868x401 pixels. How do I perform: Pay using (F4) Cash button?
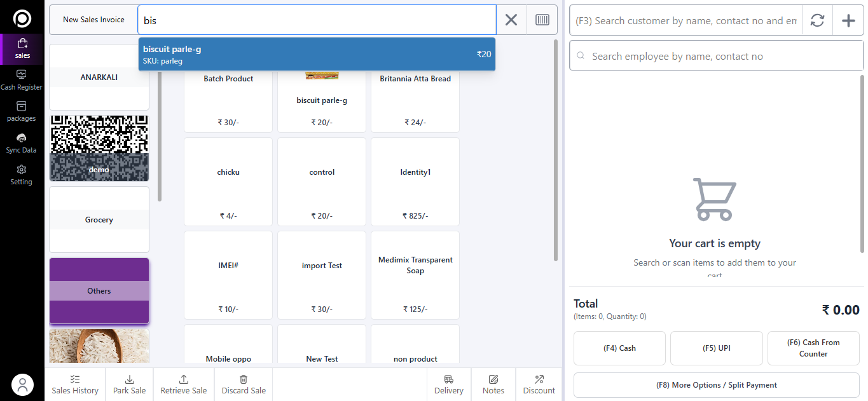619,348
